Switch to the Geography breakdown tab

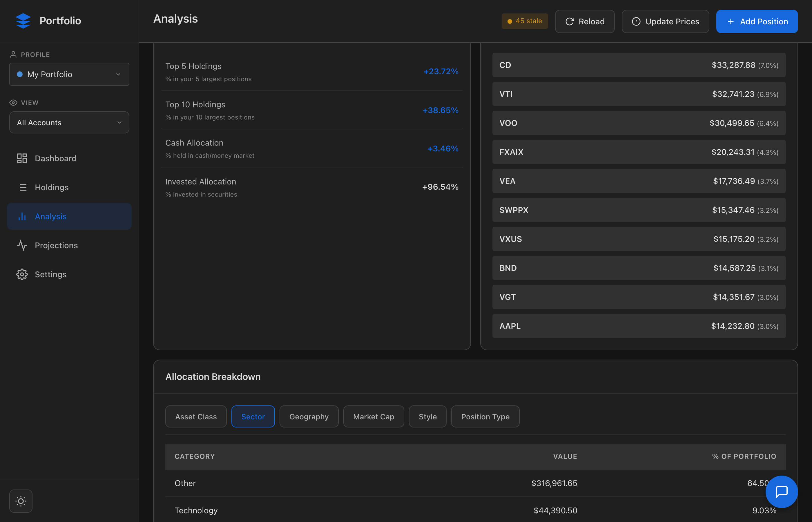tap(309, 416)
